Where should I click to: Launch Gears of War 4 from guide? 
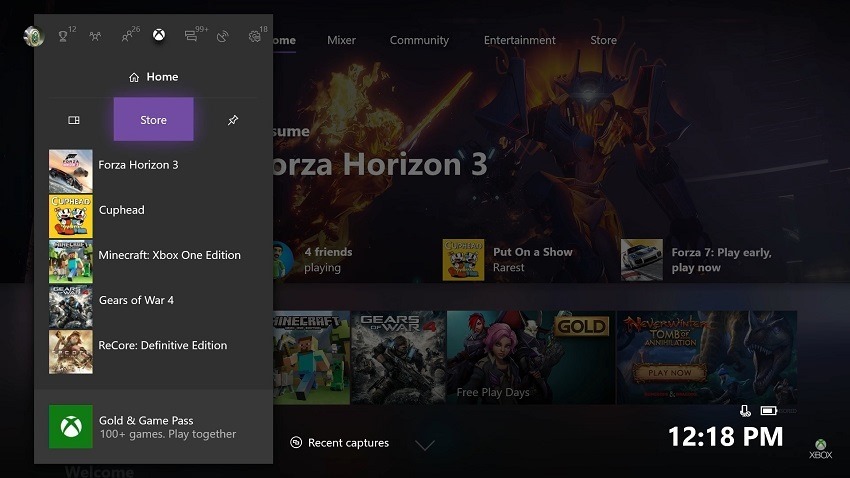[x=153, y=307]
